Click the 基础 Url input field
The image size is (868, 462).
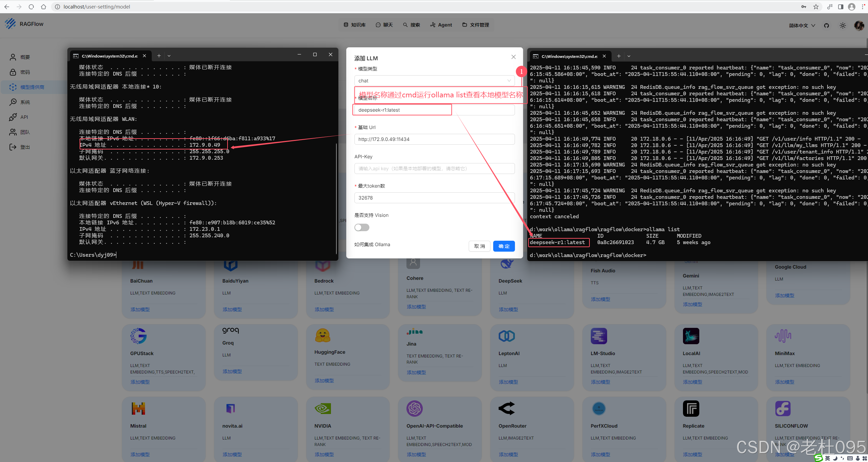tap(434, 139)
